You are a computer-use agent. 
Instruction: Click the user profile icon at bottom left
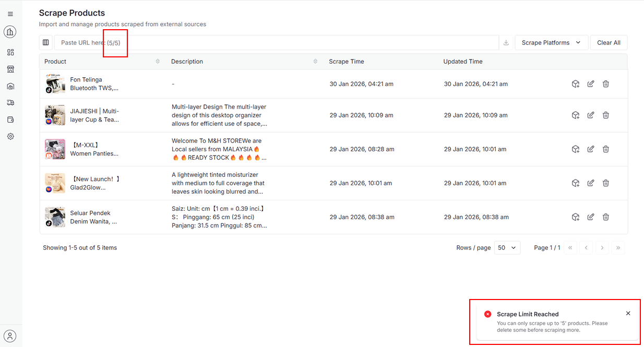tap(10, 336)
